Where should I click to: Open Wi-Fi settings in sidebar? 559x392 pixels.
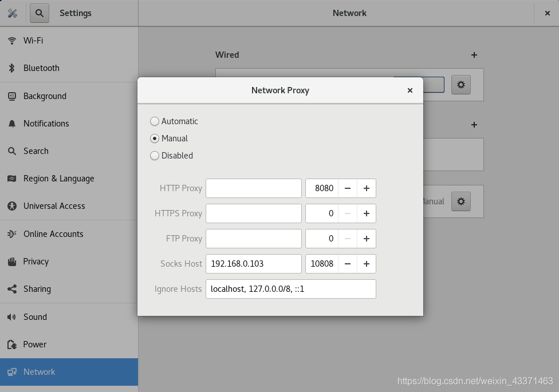(x=69, y=41)
